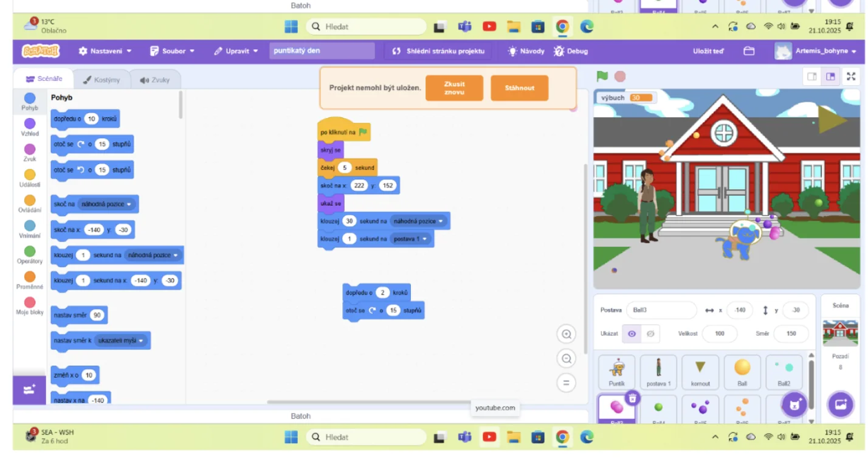
Task: Select the purple Vzhled category circle
Action: [x=30, y=124]
